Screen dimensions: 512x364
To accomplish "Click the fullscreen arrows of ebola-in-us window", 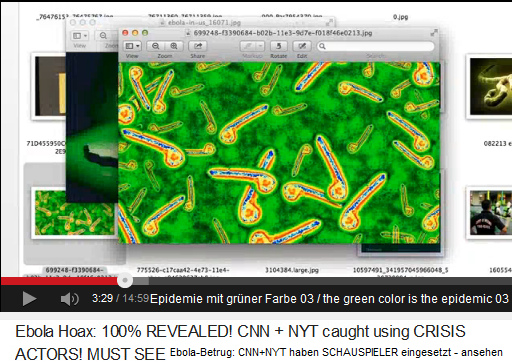I will pyautogui.click(x=329, y=22).
